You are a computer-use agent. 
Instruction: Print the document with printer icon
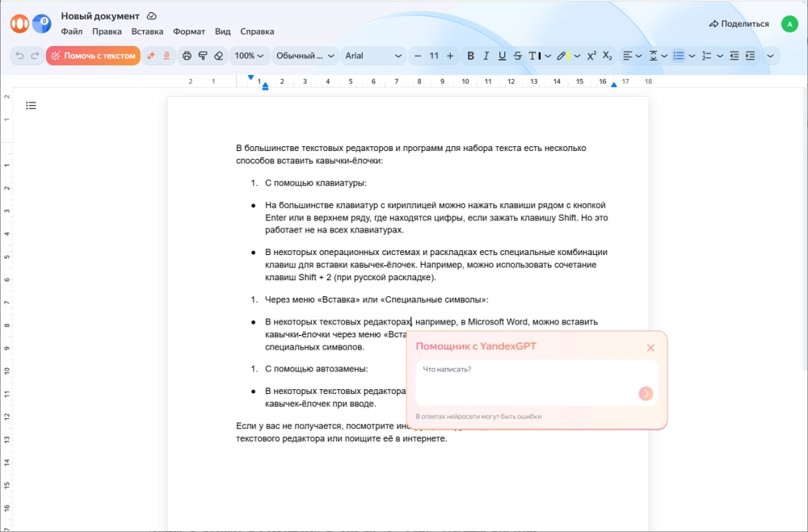pyautogui.click(x=187, y=56)
